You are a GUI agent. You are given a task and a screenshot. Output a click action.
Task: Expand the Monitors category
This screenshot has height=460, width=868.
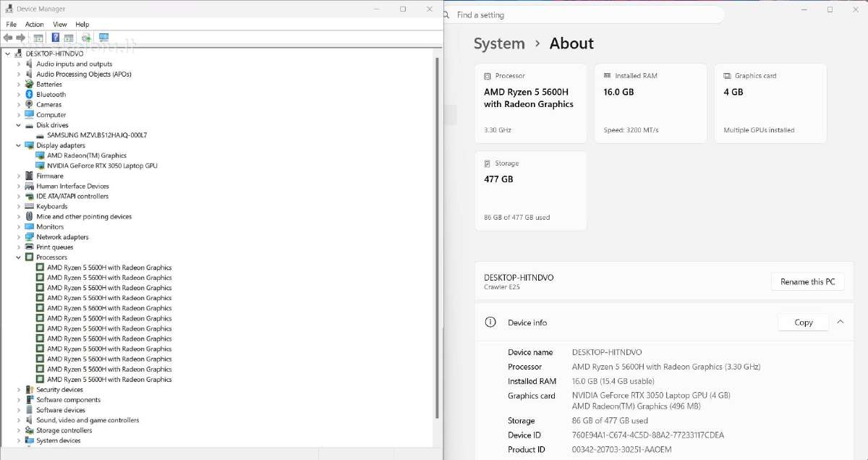(19, 227)
